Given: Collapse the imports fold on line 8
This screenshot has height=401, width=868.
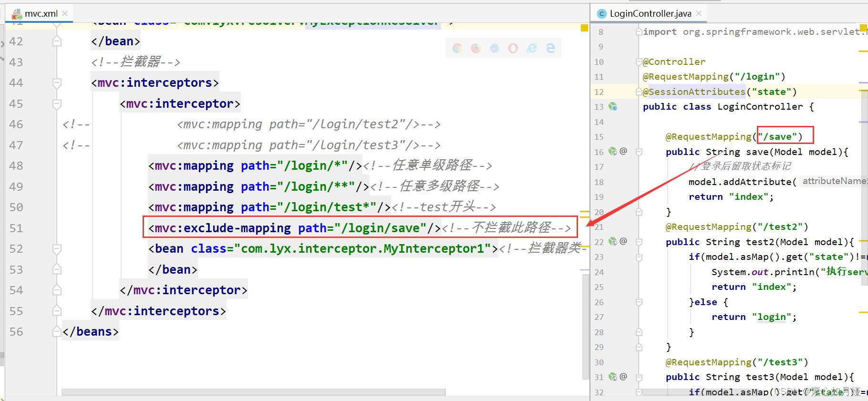Looking at the screenshot, I should point(639,31).
